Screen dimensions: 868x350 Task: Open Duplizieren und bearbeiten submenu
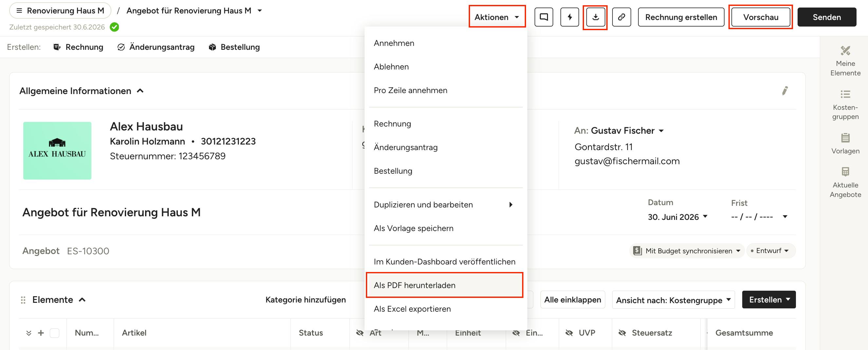(x=446, y=205)
